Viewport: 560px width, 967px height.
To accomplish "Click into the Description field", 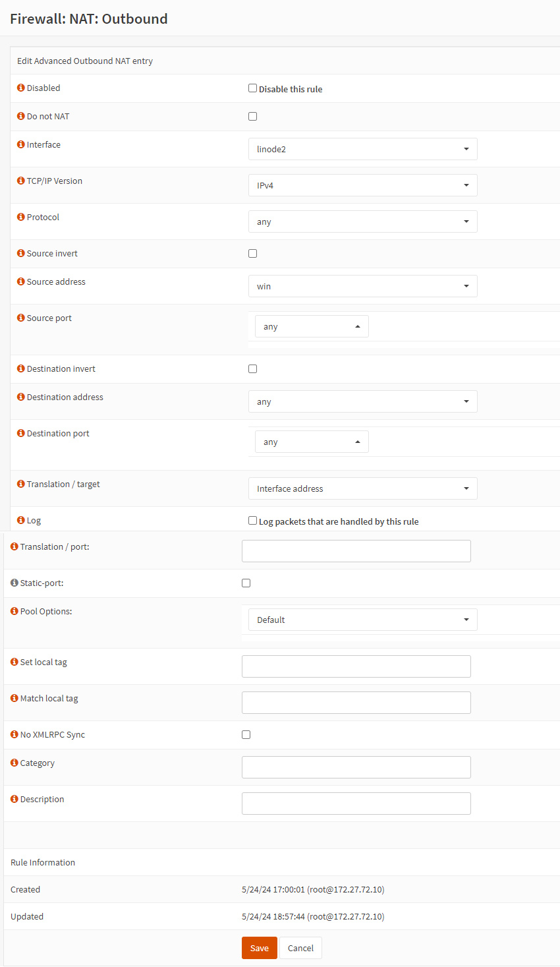I will (356, 804).
